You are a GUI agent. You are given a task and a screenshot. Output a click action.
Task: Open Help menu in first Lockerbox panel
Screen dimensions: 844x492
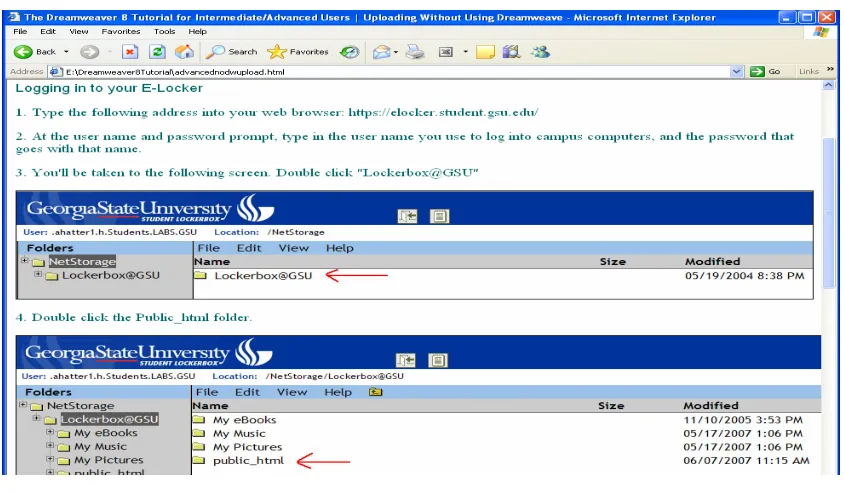point(340,248)
